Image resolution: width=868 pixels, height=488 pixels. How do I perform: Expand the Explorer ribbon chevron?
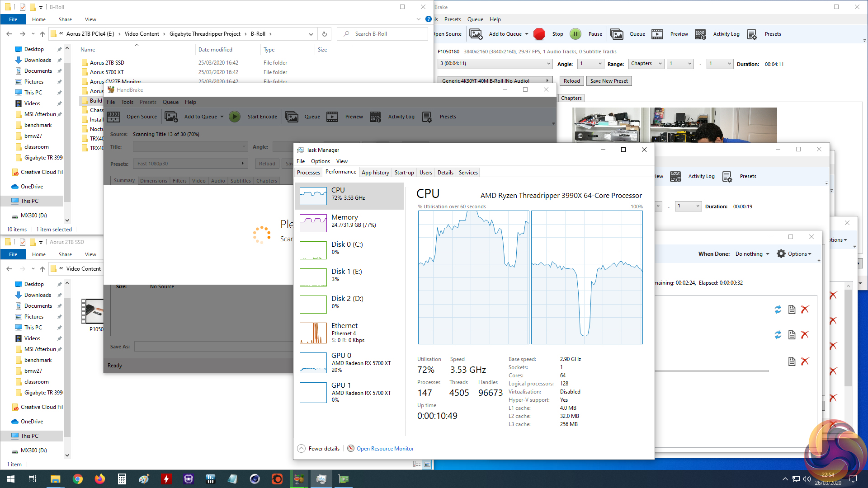click(x=418, y=19)
